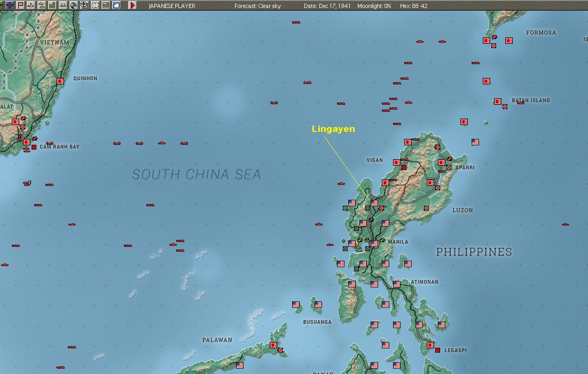Select the US flag northeast of Aparri in the sea
Screen dimensions: 588x374
[x=475, y=142]
